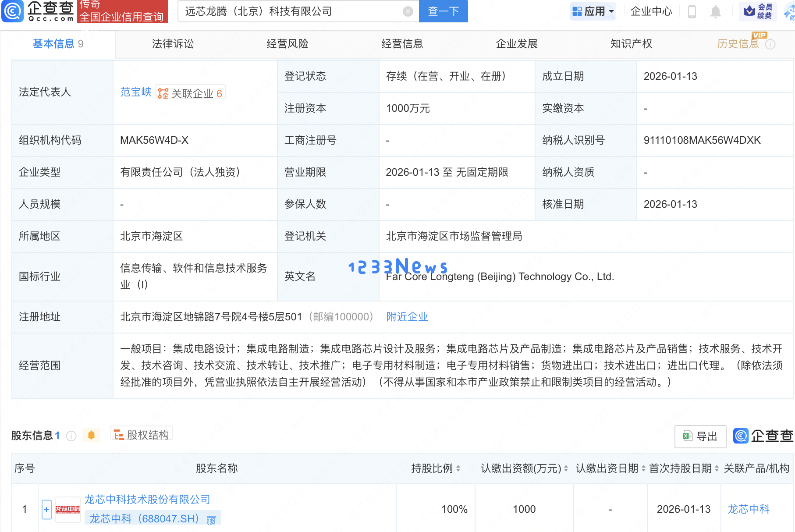Click the notification bell icon in top bar
This screenshot has width=795, height=532.
[x=715, y=12]
